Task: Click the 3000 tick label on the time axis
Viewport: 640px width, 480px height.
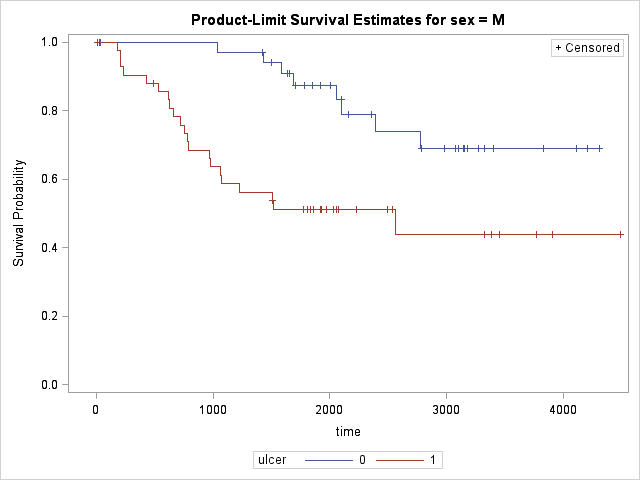Action: tap(446, 408)
